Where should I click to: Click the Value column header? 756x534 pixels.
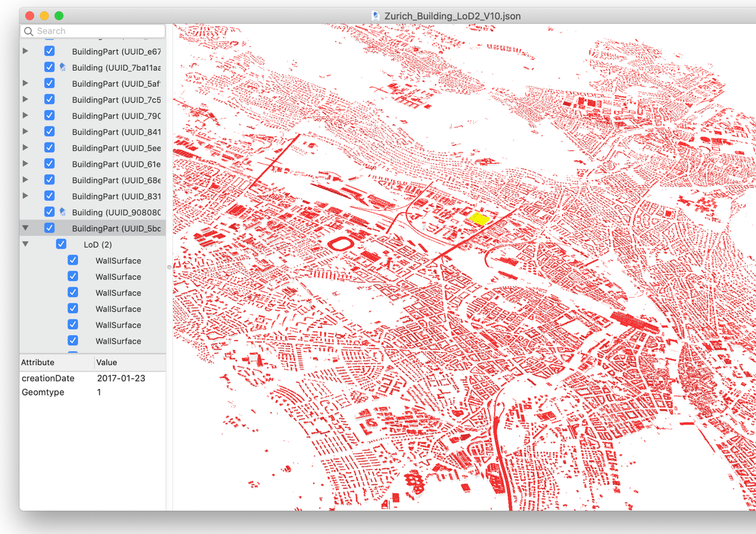click(x=130, y=363)
